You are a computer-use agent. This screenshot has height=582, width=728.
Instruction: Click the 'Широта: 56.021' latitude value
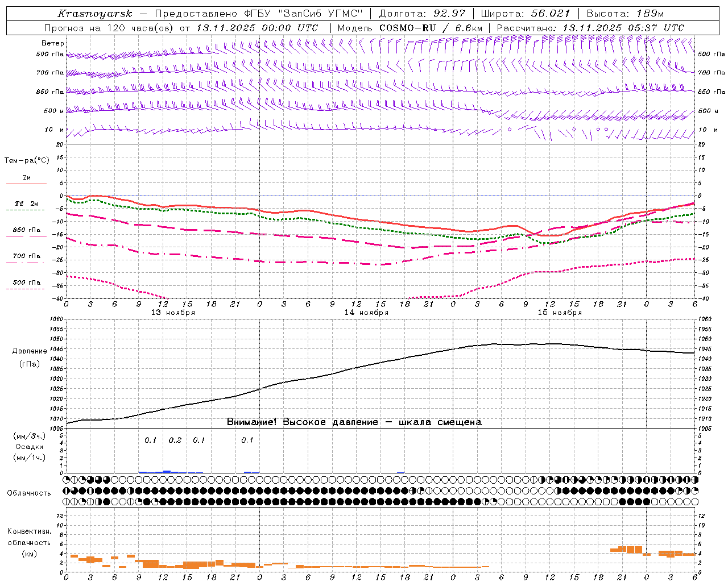(x=525, y=14)
